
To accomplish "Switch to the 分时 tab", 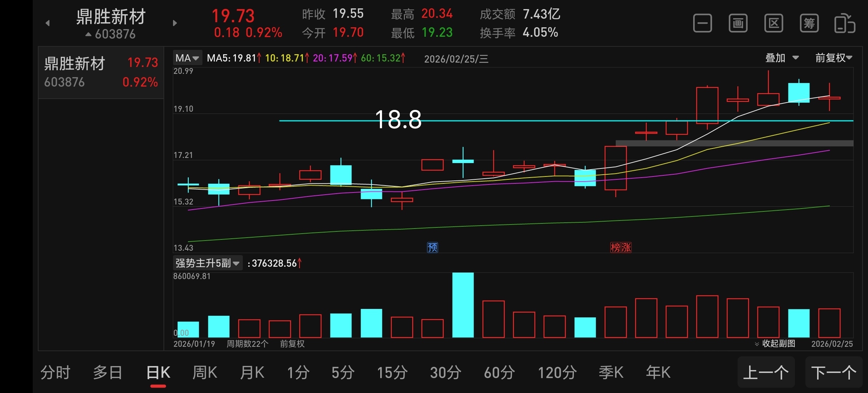I will point(55,373).
